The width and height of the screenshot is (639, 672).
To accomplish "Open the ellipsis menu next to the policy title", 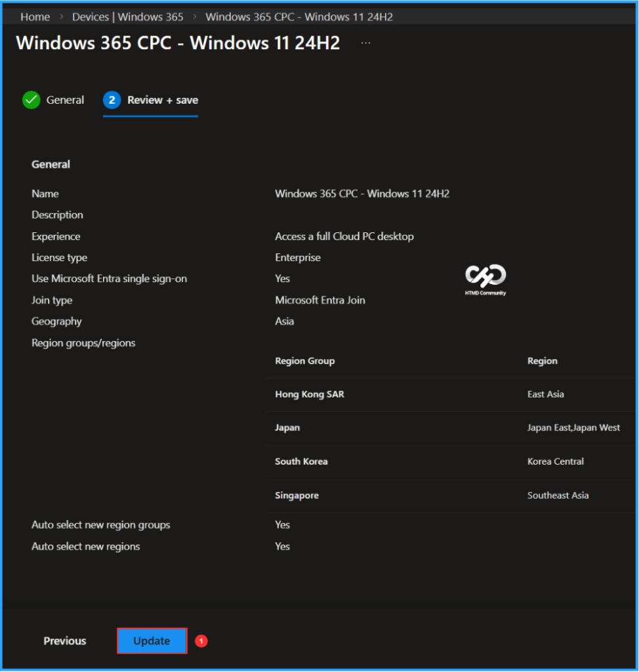I will pyautogui.click(x=365, y=42).
